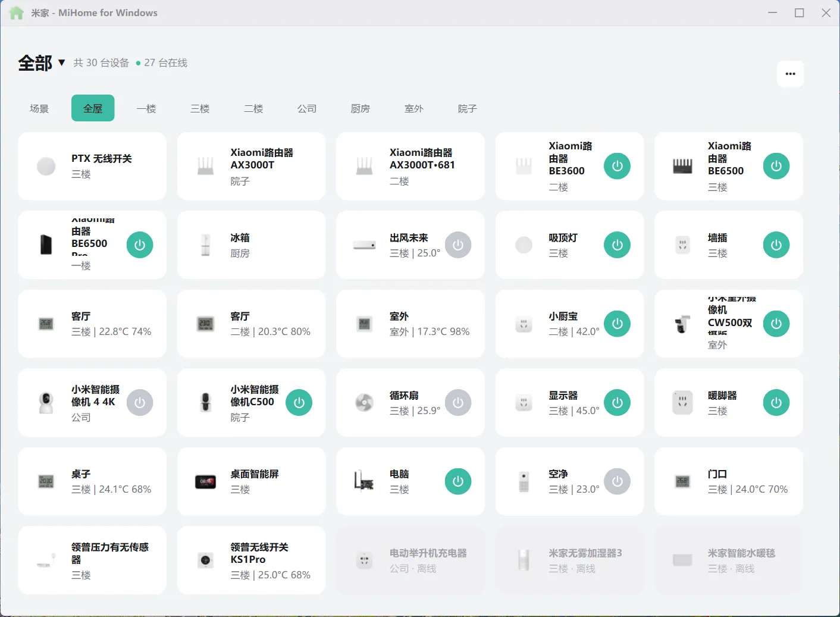Click the 小米智能摄像机 4 4K camera icon
This screenshot has width=840, height=617.
46,403
